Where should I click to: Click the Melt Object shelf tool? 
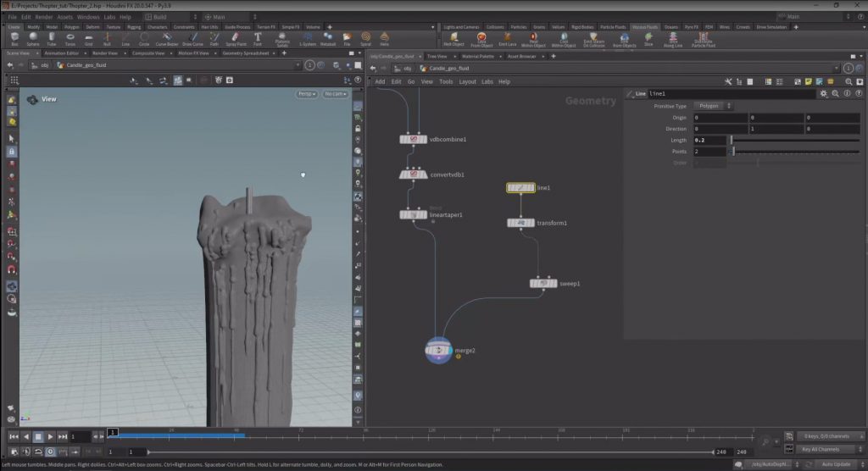pyautogui.click(x=453, y=39)
